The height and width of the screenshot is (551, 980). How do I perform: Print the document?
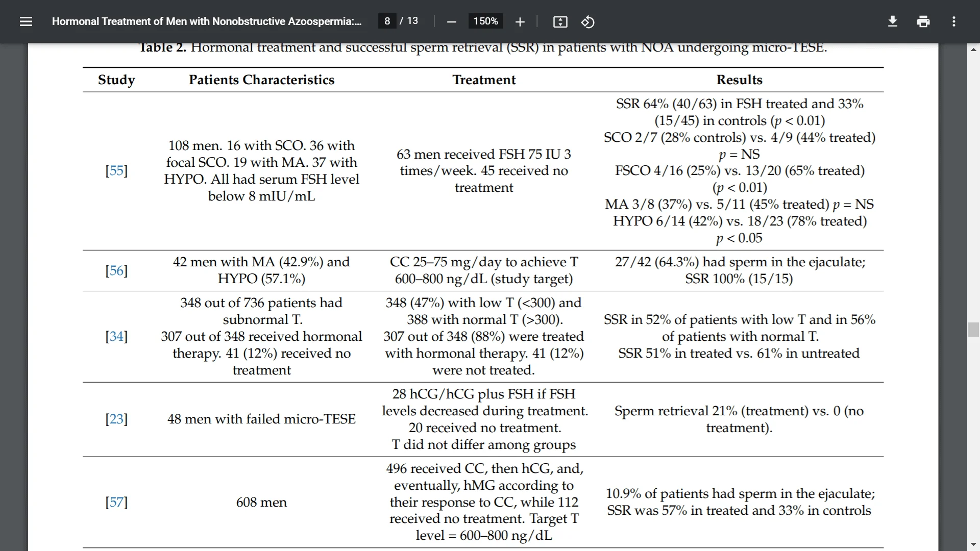tap(923, 21)
